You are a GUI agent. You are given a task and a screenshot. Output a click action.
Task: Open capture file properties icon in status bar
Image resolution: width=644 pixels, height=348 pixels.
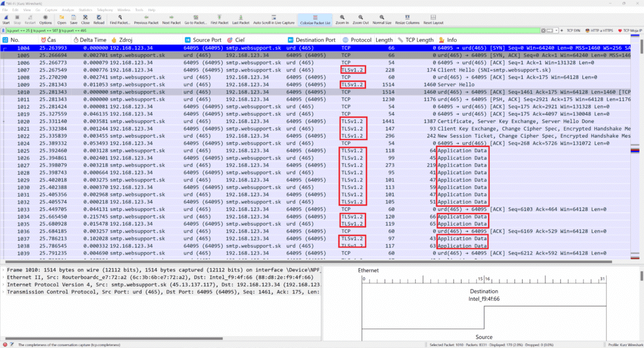coord(11,345)
